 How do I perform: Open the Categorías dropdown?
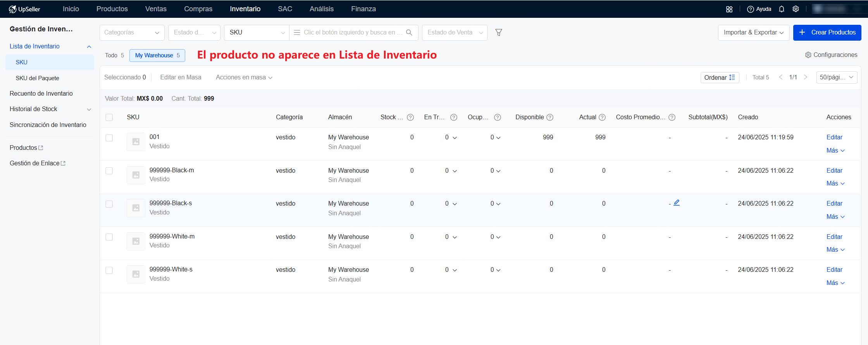pyautogui.click(x=132, y=33)
